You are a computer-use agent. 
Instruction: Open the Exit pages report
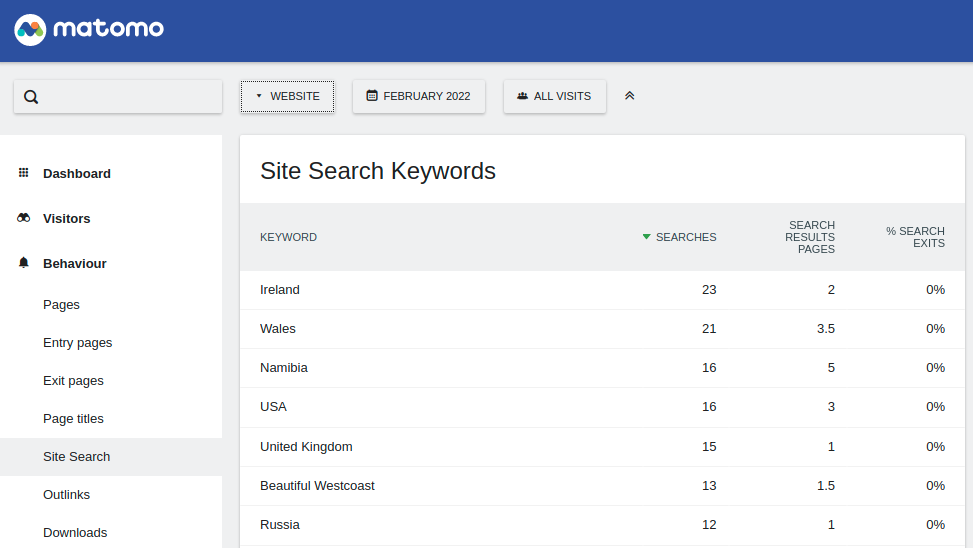[73, 380]
